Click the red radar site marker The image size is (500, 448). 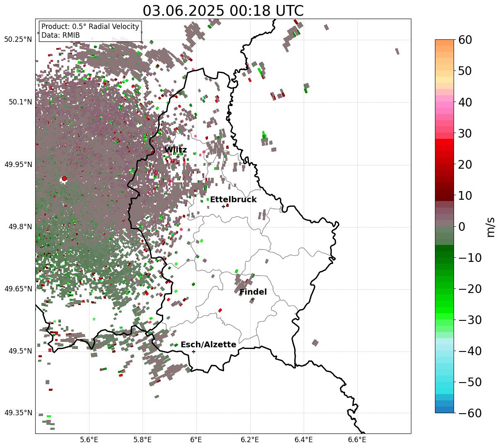pos(64,179)
